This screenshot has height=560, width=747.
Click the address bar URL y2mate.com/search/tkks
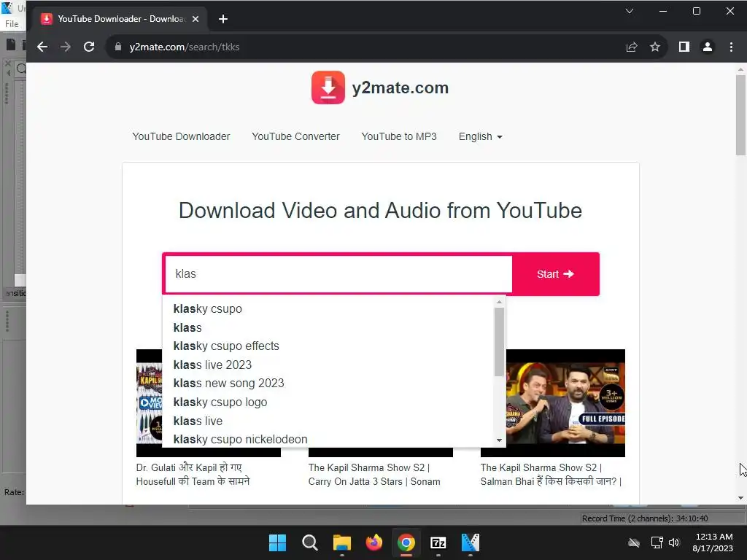pyautogui.click(x=185, y=47)
